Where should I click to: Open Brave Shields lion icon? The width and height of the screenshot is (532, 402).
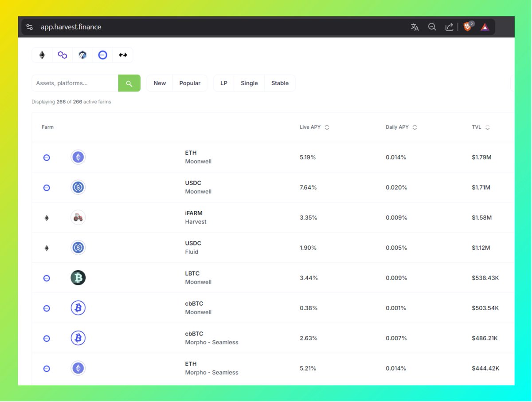[x=468, y=27]
